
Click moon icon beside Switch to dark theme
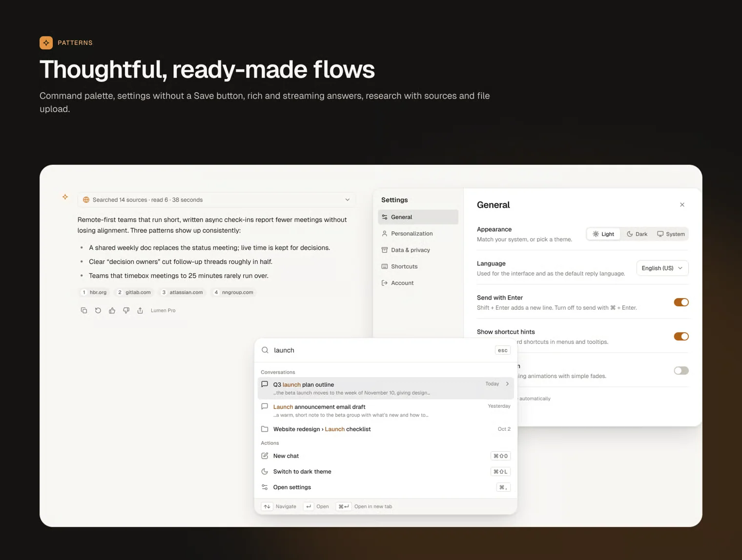tap(265, 472)
